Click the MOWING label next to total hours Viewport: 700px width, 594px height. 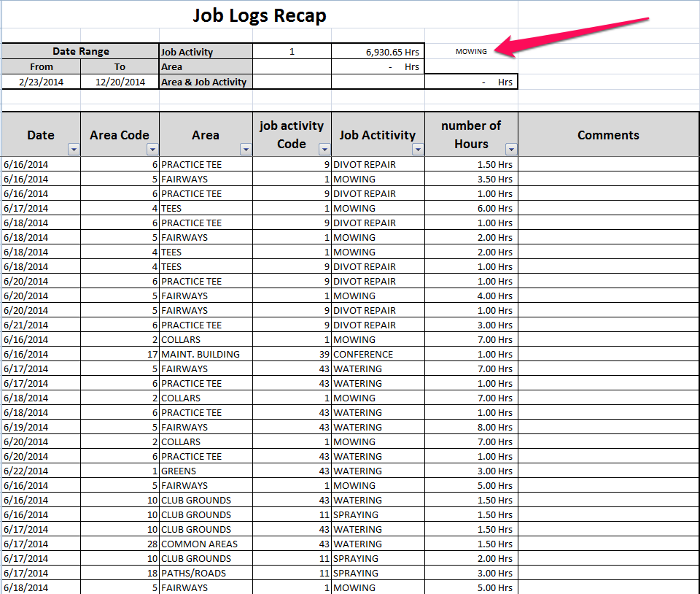[471, 51]
